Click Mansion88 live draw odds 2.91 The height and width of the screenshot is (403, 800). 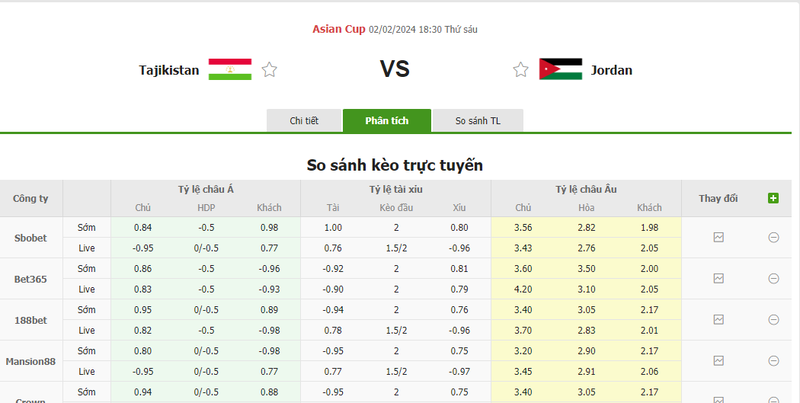pos(586,372)
